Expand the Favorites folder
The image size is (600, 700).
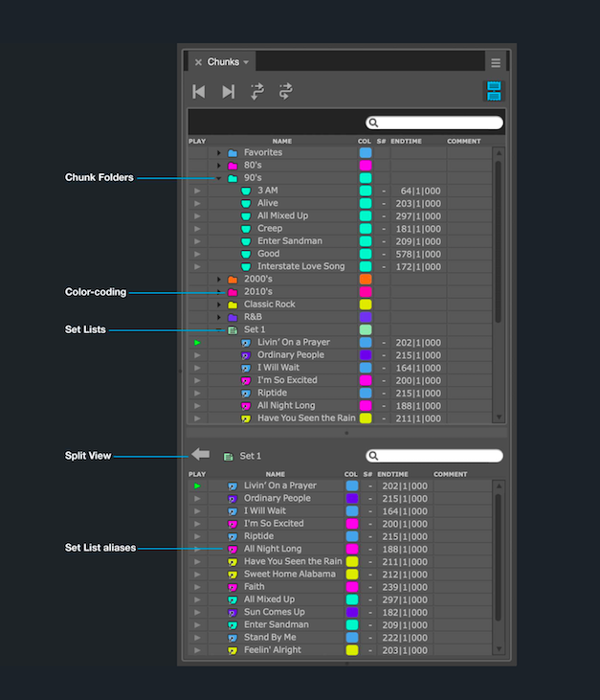218,153
